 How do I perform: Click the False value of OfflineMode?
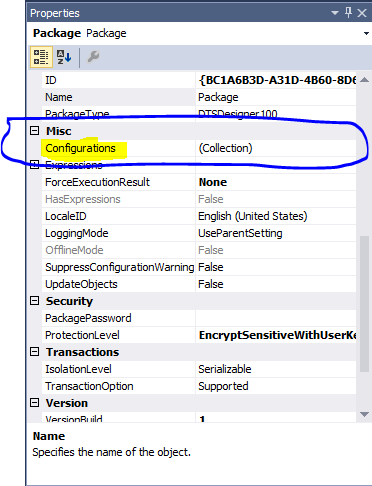point(211,250)
